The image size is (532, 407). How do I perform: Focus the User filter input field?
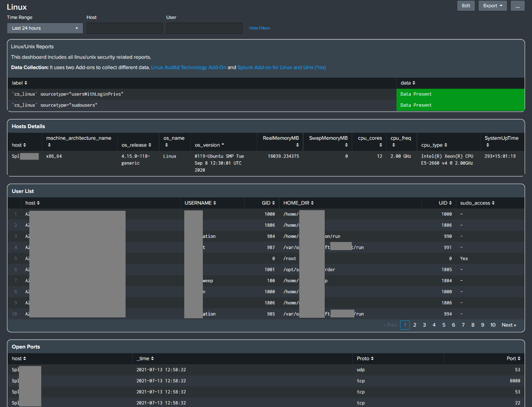(204, 28)
